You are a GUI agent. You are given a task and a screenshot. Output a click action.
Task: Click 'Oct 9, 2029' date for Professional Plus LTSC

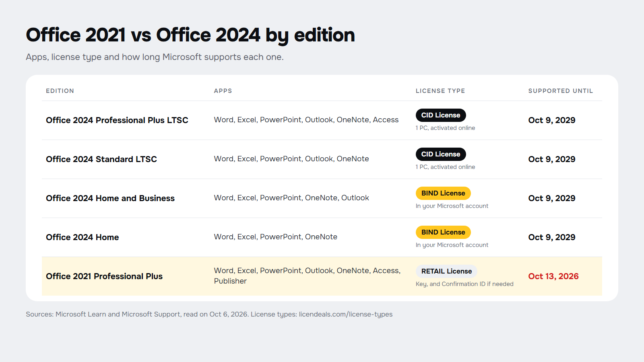click(x=552, y=120)
